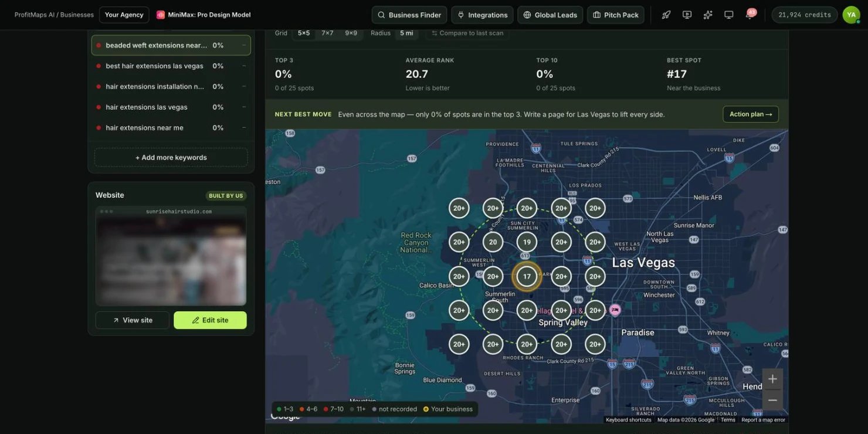Click the arrow icon on View site
Image resolution: width=868 pixels, height=434 pixels.
point(116,320)
